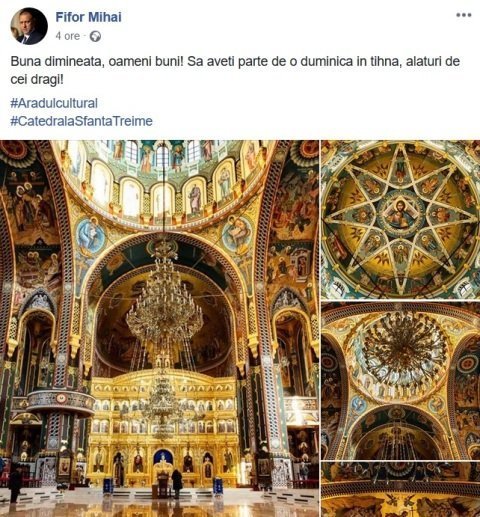Open the star-patterned dome ceiling photo
Screen dimensions: 480x517
point(401,219)
